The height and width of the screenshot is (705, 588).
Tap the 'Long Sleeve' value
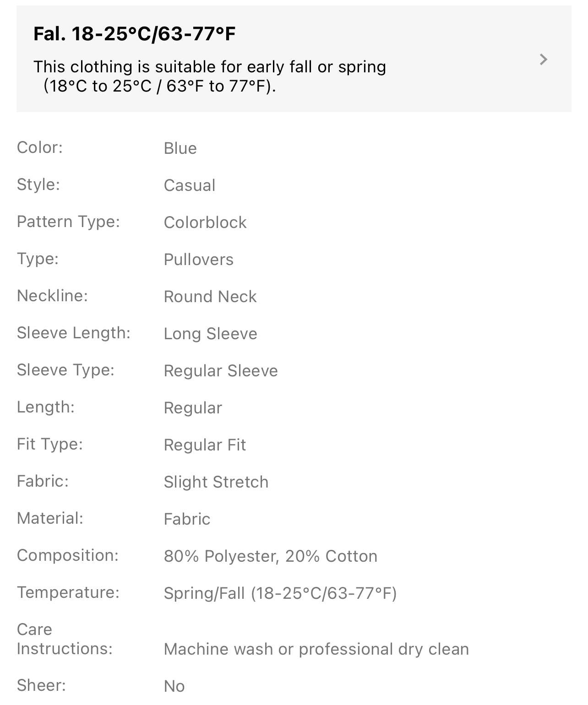pos(210,334)
